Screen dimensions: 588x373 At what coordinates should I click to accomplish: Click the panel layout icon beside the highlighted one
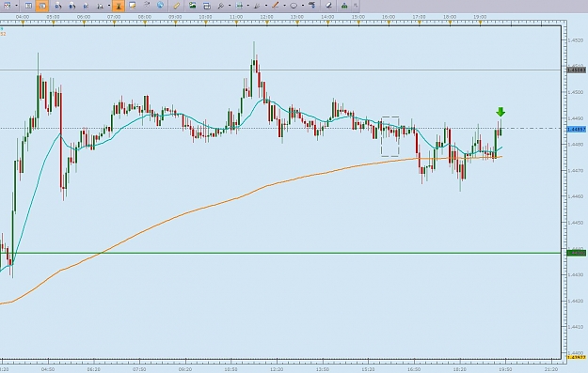(28, 6)
